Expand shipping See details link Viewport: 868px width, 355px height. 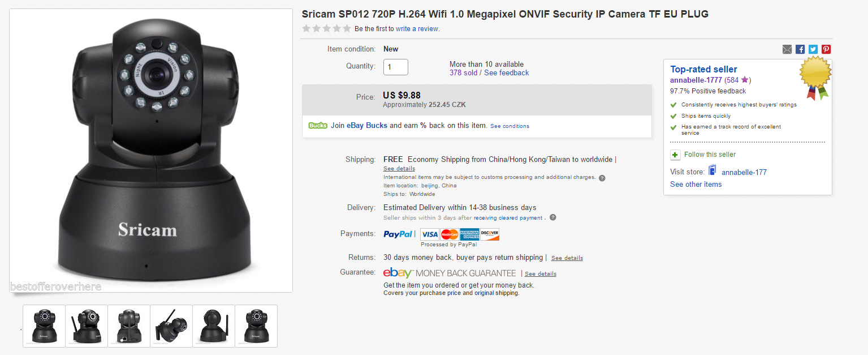(x=399, y=169)
